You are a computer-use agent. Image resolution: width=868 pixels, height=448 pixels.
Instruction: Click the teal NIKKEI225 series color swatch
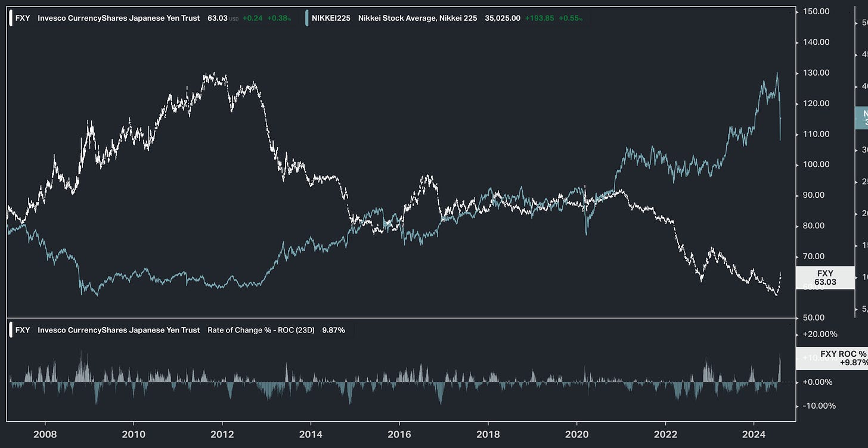pos(306,18)
